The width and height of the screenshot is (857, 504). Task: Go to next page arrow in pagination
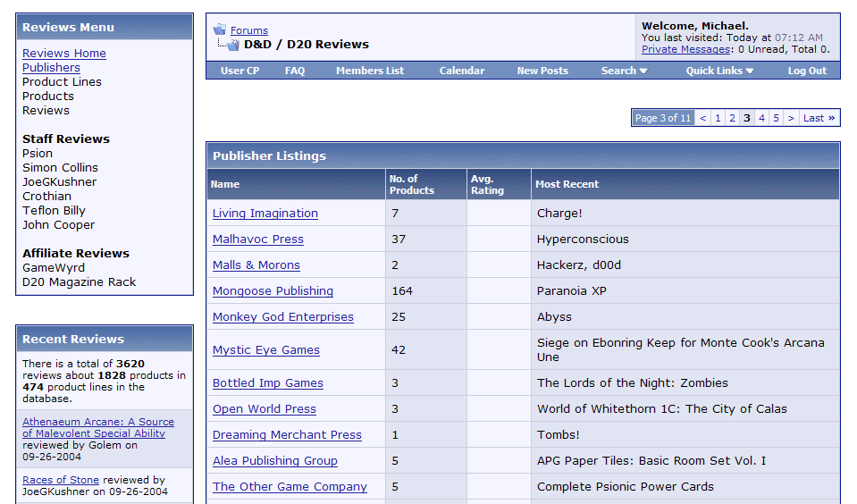(791, 118)
